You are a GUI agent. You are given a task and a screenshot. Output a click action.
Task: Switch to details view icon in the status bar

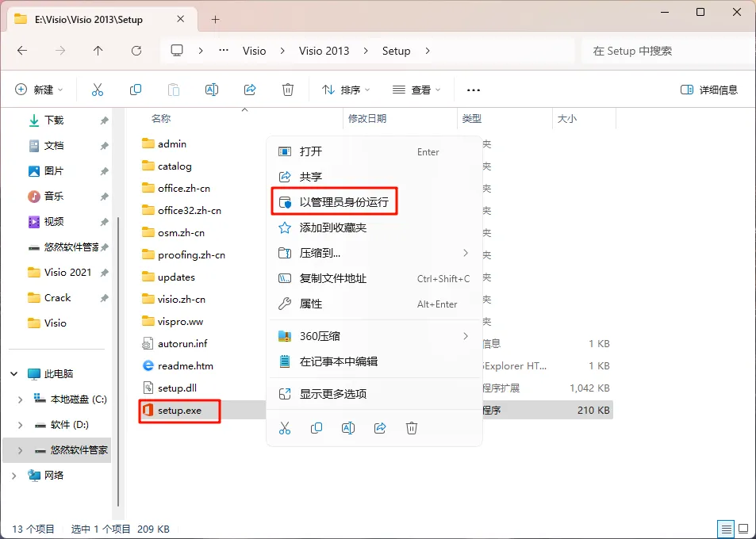726,529
